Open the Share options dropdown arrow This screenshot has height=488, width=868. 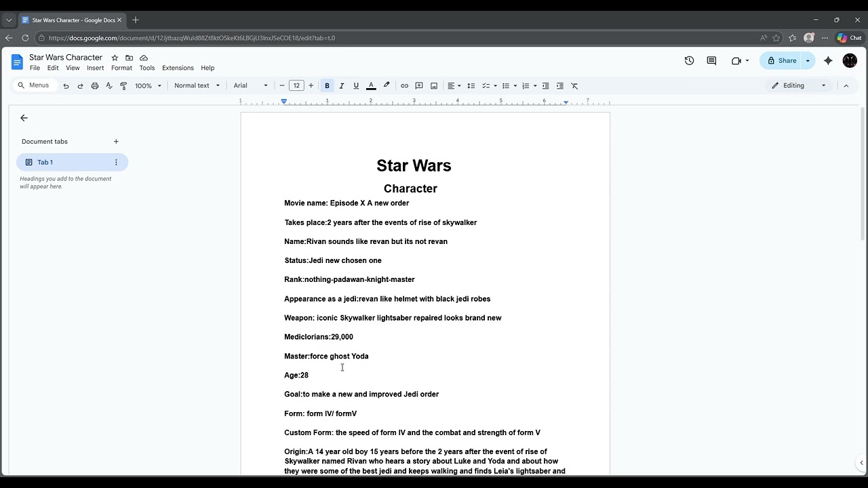808,60
